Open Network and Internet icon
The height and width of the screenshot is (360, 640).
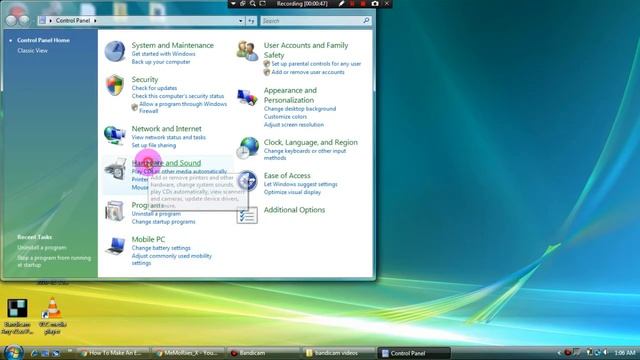click(x=115, y=135)
